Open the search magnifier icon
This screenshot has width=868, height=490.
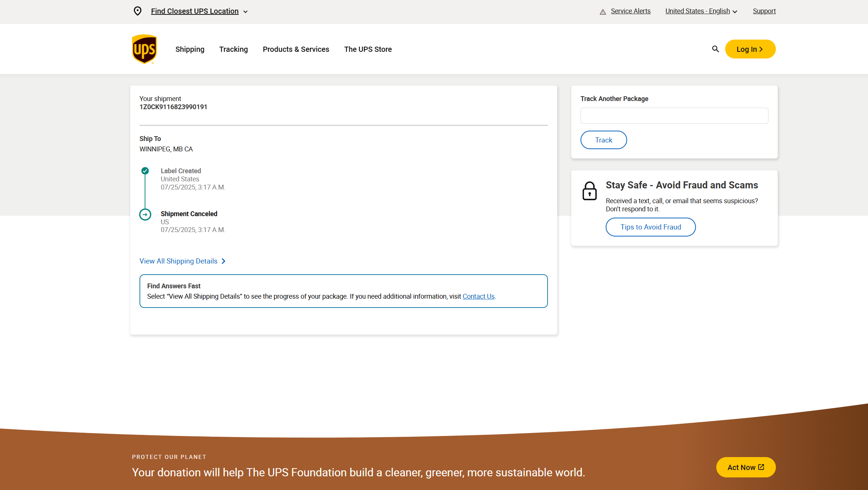(715, 49)
